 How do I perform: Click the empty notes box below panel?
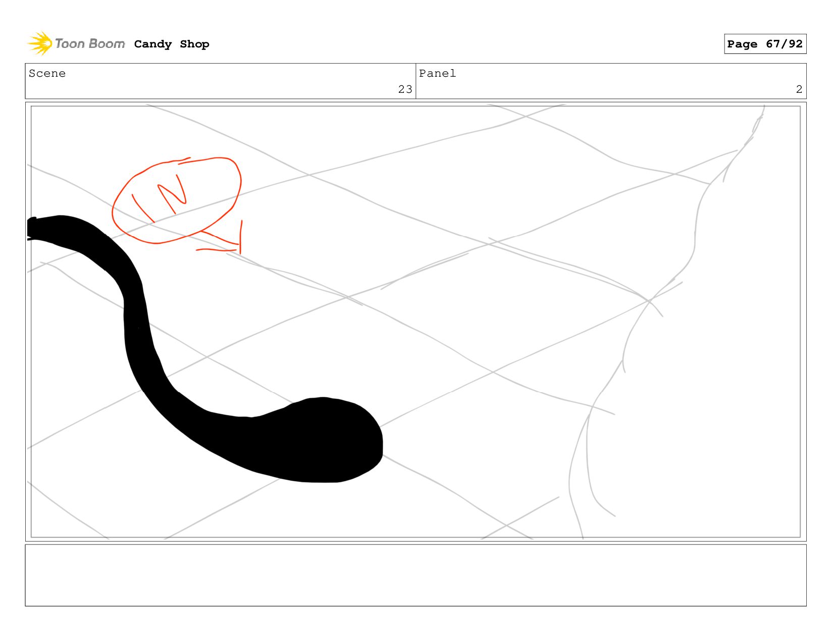point(415,575)
